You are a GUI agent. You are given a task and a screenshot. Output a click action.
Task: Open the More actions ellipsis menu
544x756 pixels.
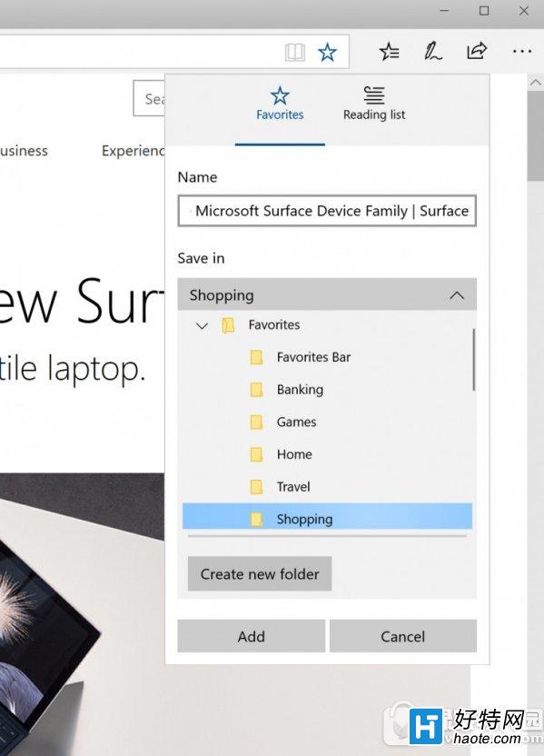[x=522, y=51]
